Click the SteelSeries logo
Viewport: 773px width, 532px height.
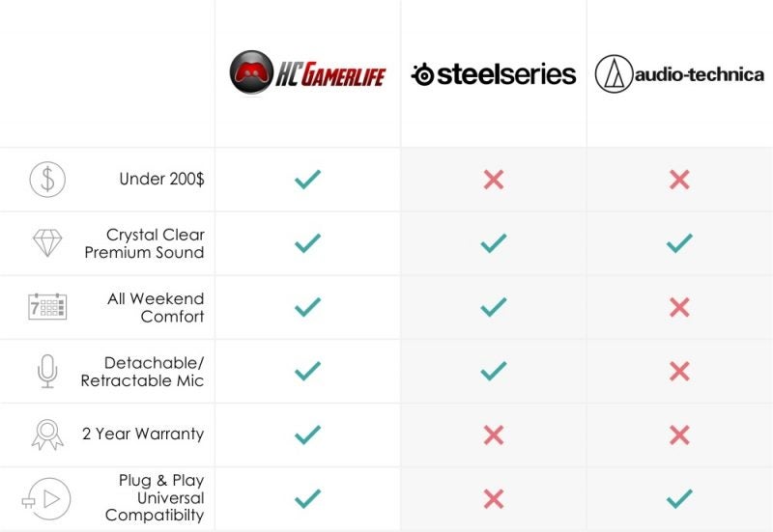[494, 74]
